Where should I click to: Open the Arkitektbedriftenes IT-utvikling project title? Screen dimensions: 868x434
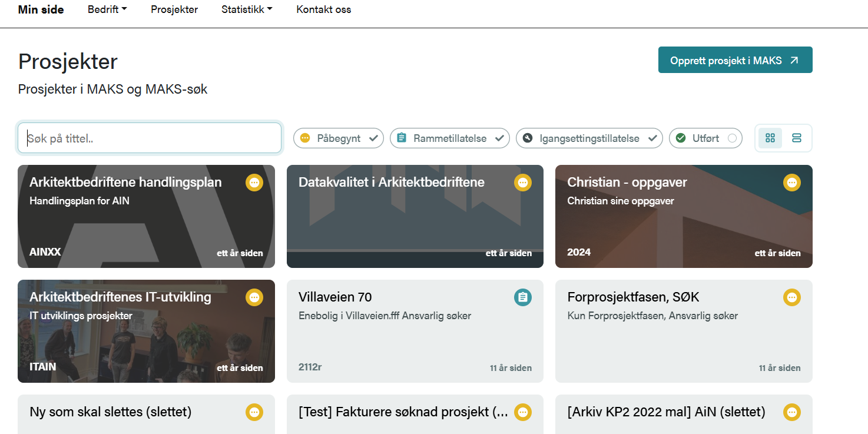120,297
